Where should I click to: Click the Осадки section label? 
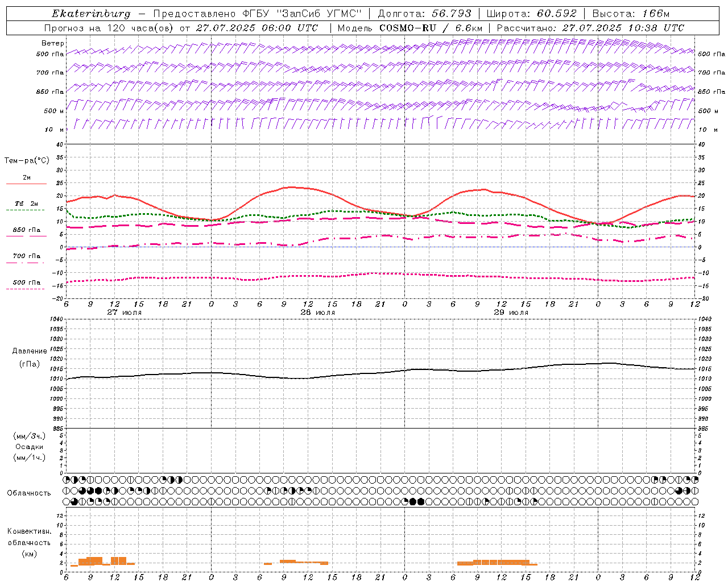(30, 447)
